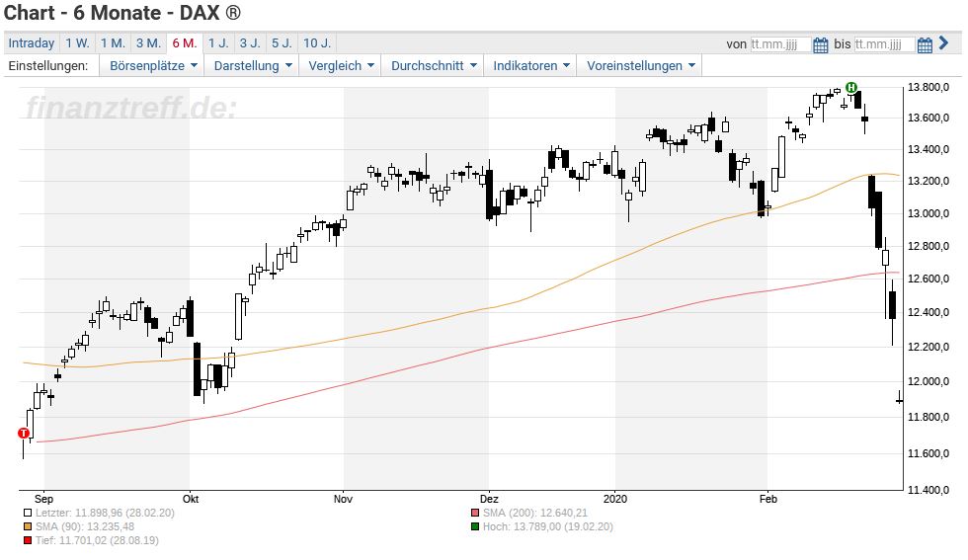Click the 'Dez' axis label

[x=489, y=499]
